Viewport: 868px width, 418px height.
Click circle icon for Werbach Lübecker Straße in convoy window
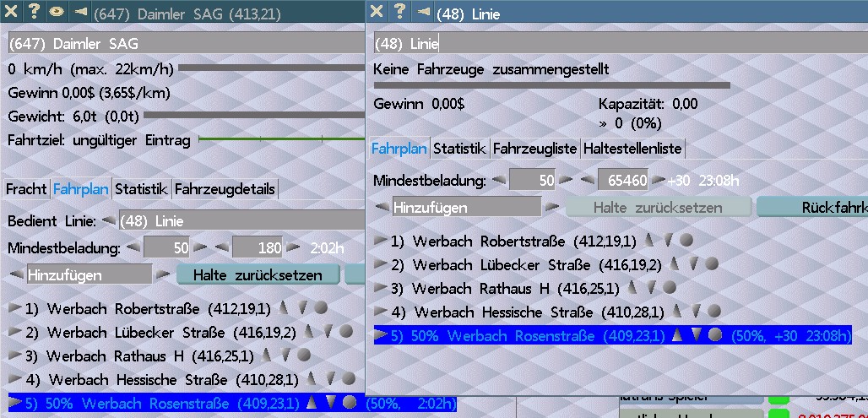click(x=345, y=332)
